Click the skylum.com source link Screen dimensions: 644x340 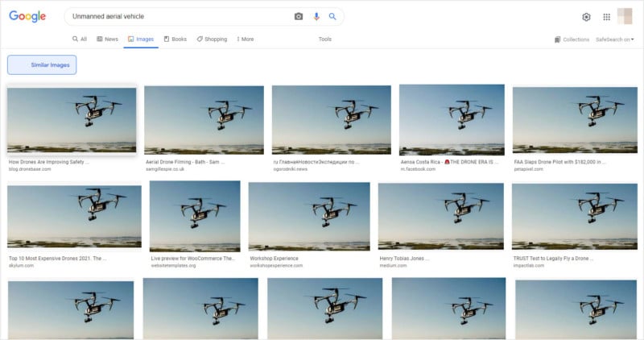coord(22,266)
